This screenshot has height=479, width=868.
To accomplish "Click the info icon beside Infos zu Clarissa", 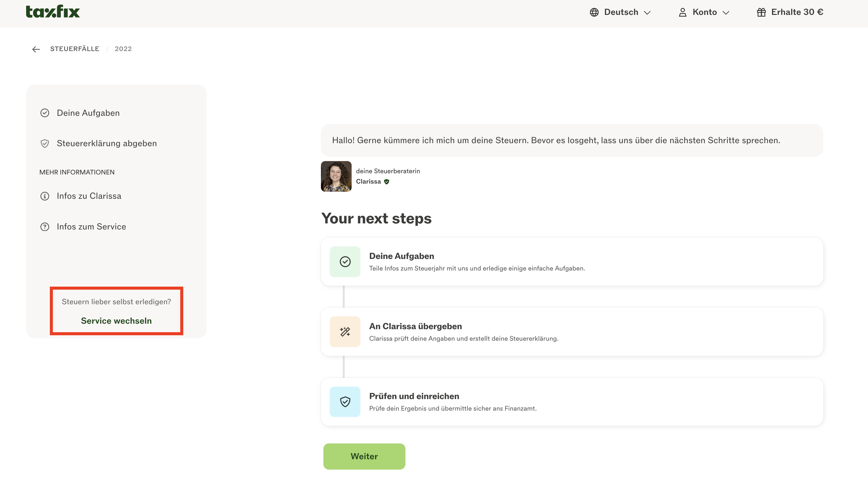I will click(44, 196).
